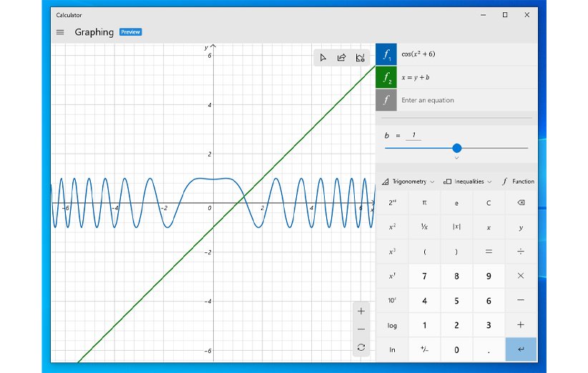Open the hamburger navigation menu

[60, 32]
